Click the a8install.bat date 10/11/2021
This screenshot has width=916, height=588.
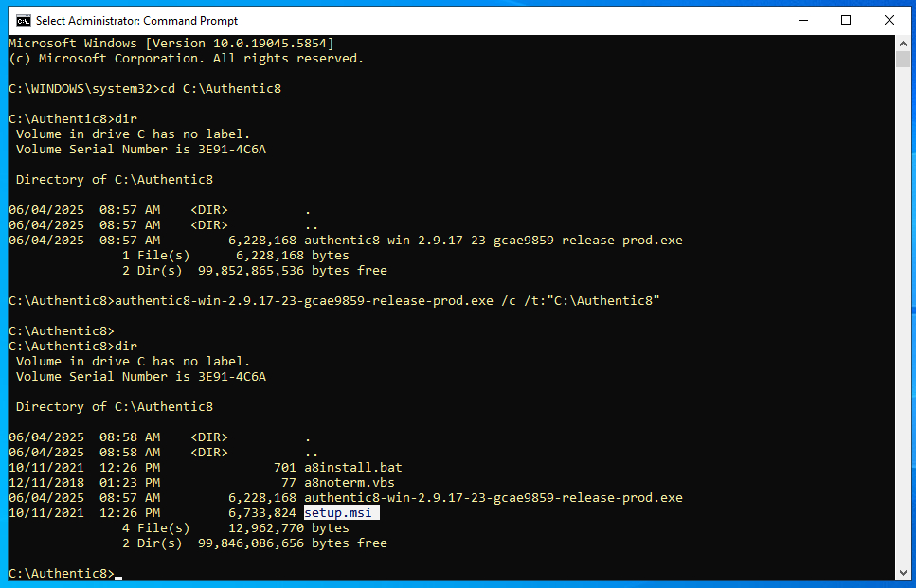click(x=46, y=467)
